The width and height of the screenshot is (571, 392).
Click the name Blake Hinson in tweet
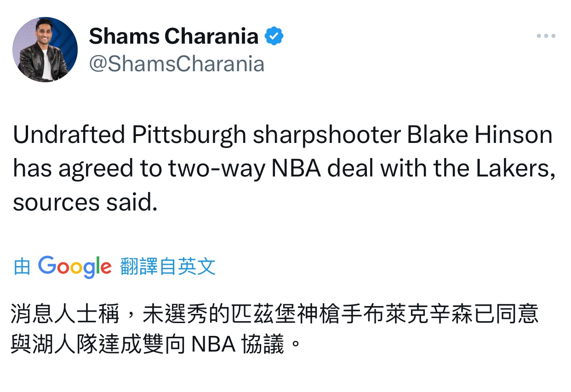[480, 135]
